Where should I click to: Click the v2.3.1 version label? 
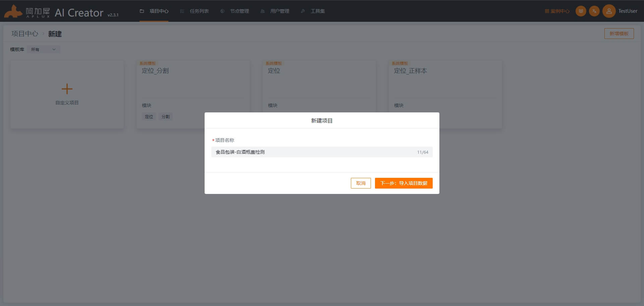tap(113, 15)
